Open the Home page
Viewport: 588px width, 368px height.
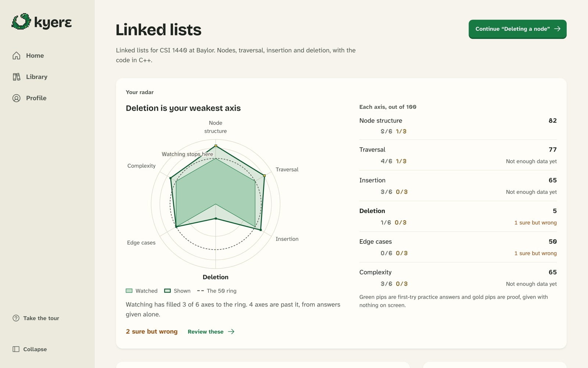click(47, 56)
